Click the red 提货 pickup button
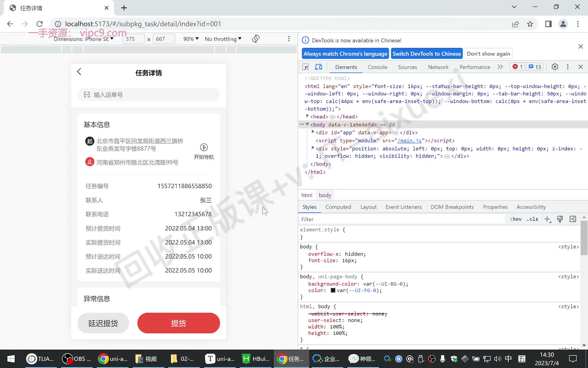Viewport: 588px width, 368px height. (x=179, y=323)
